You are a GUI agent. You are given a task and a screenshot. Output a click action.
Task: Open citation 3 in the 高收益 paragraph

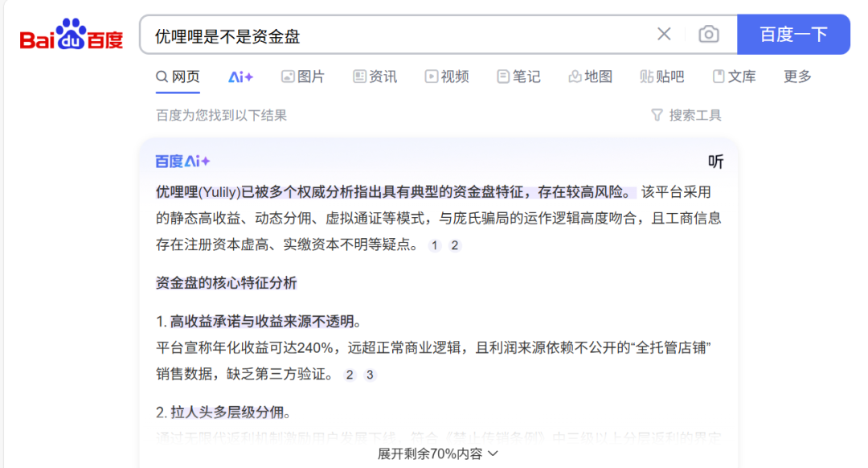coord(370,375)
